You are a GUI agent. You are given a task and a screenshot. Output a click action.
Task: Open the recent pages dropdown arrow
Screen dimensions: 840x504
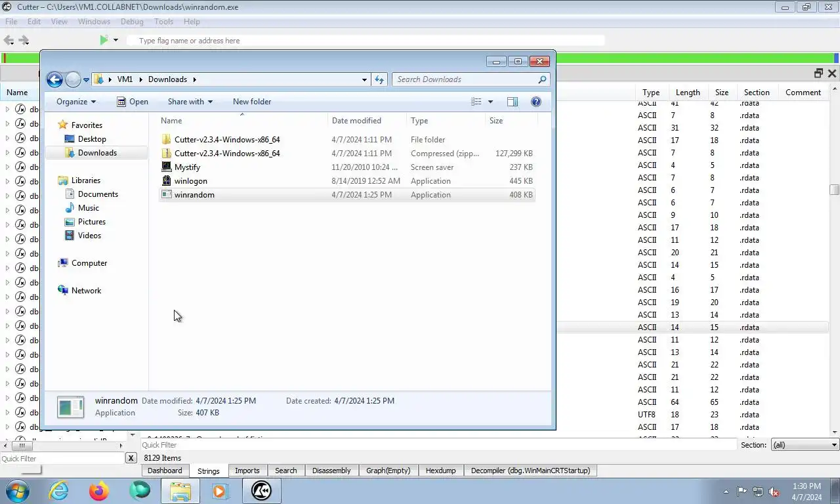coord(86,80)
